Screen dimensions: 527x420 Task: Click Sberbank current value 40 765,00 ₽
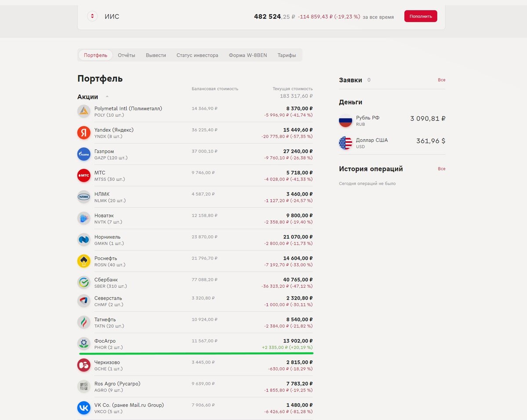pos(298,280)
